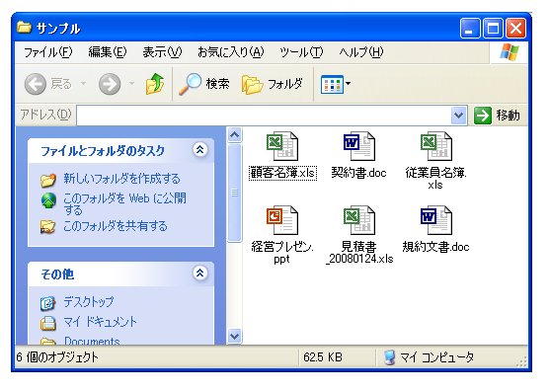Click inside the アドレス address field
The image size is (550, 392).
coord(264,116)
